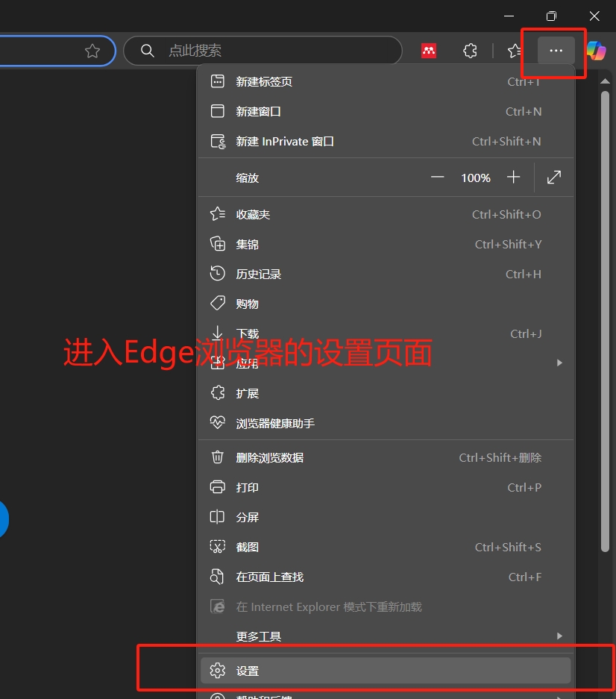This screenshot has width=616, height=699.
Task: Open the toolbar Favorites star list icon
Action: [515, 51]
